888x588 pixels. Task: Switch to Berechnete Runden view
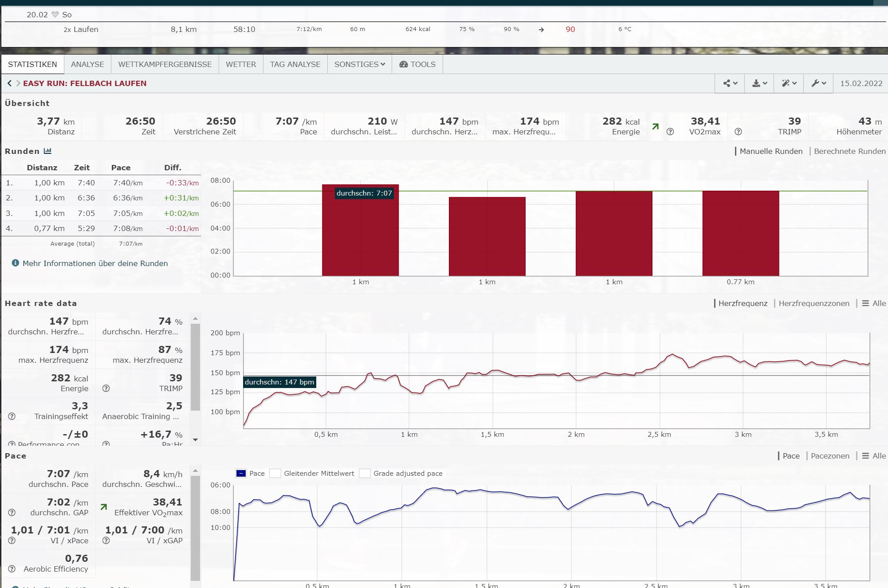pos(849,151)
